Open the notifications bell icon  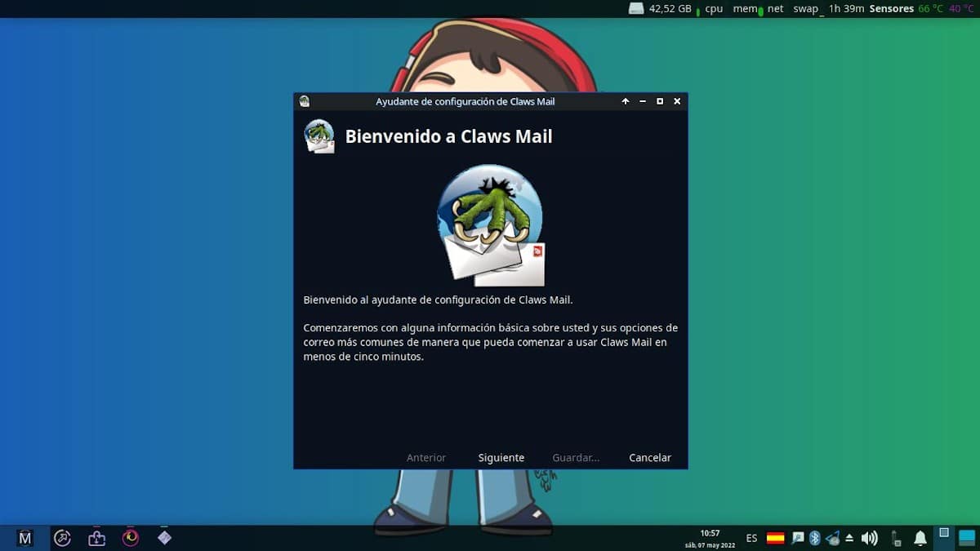coord(920,538)
